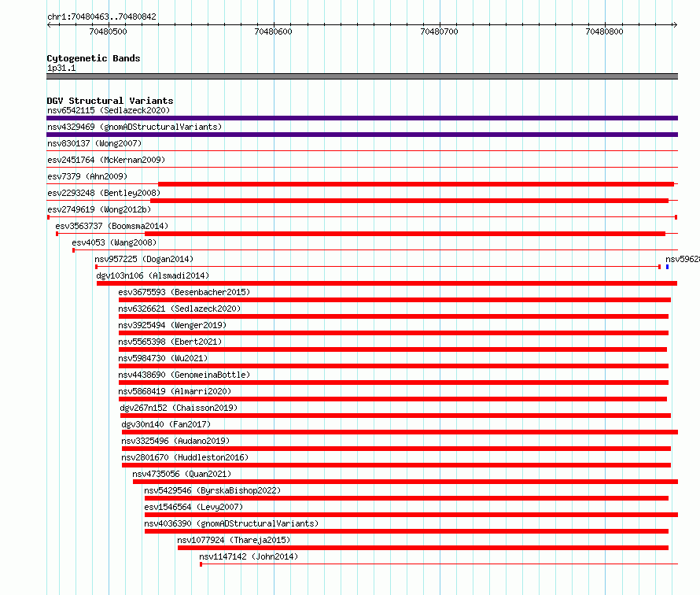Viewport: 700px width, 595px height.
Task: Select nsv957225 (Dogan2014) variant label
Action: (x=144, y=259)
